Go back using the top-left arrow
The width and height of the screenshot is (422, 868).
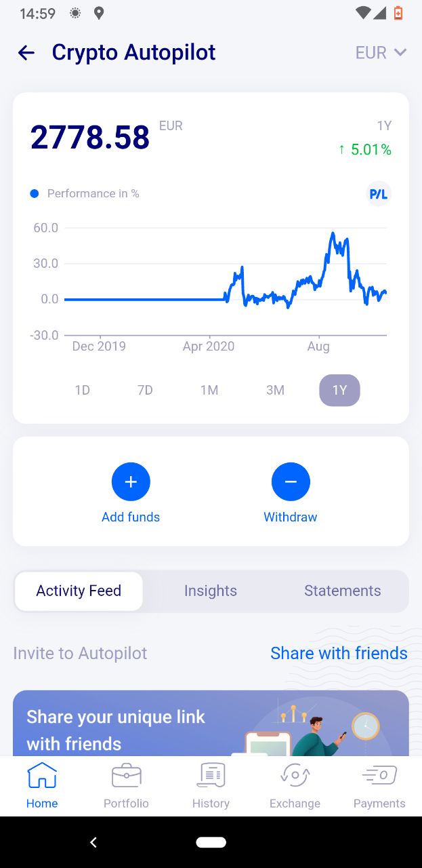(26, 53)
